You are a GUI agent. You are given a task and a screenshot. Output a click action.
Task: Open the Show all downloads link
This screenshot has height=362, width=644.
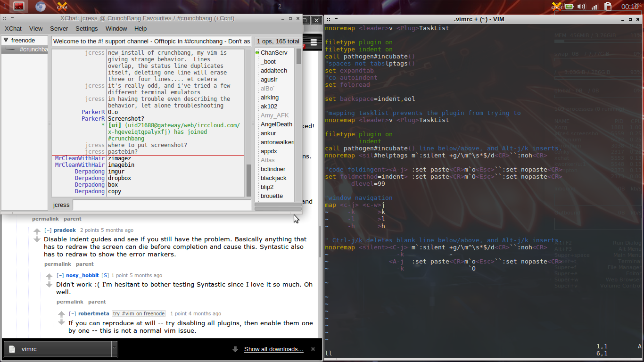point(273,349)
